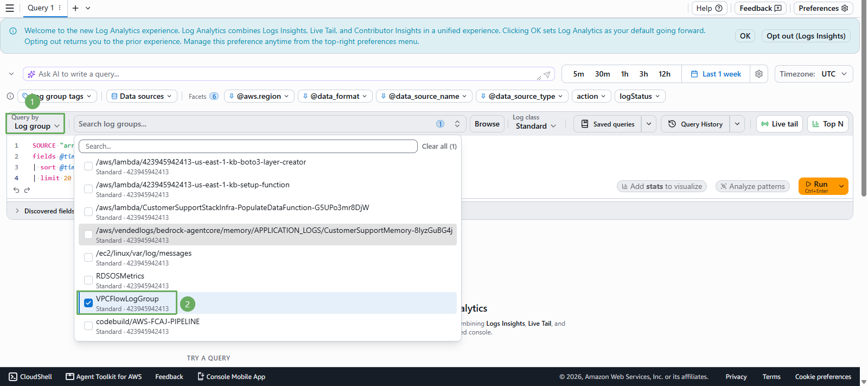868x386 pixels.
Task: Open the Query by Log group dropdown
Action: click(35, 123)
